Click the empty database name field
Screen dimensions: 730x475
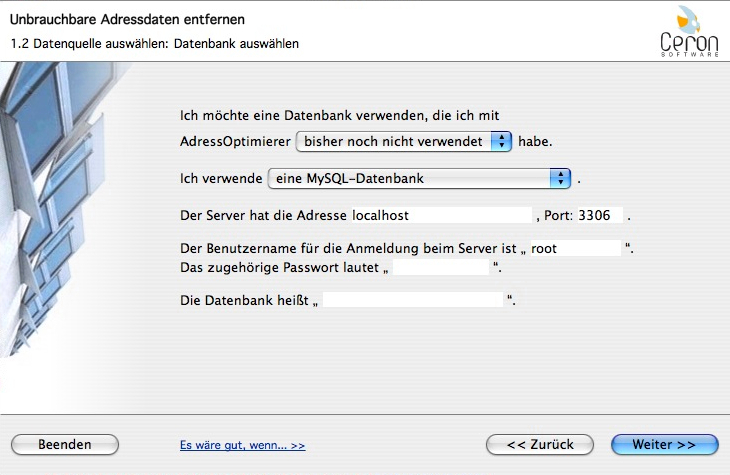tap(412, 299)
